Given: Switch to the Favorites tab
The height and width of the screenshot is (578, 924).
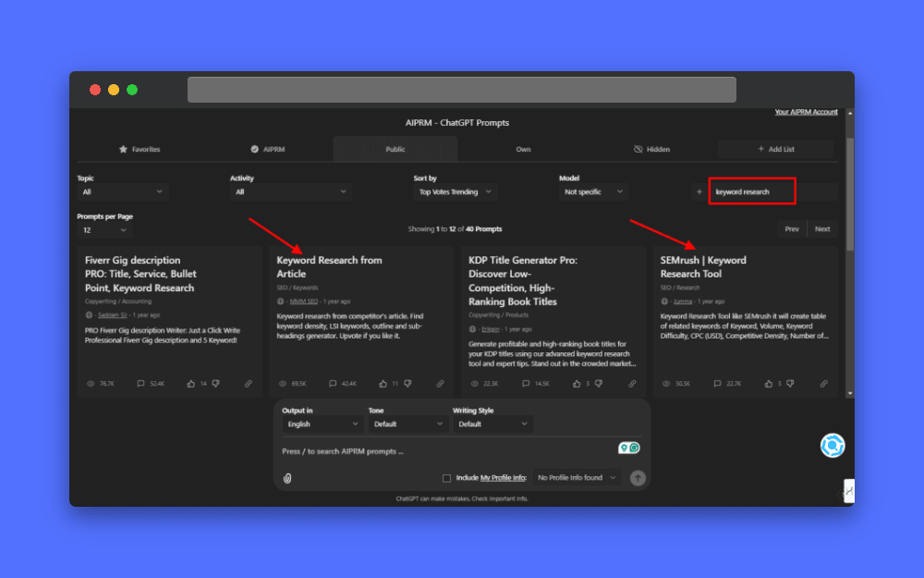Looking at the screenshot, I should 140,149.
